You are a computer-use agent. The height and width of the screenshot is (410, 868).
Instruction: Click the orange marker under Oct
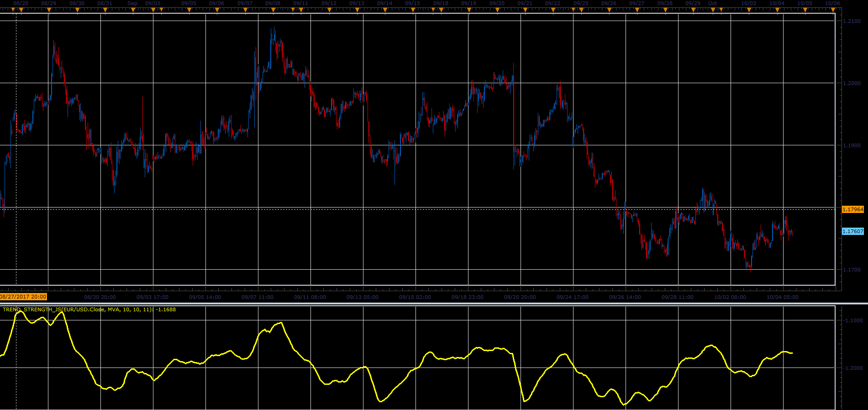pos(713,10)
